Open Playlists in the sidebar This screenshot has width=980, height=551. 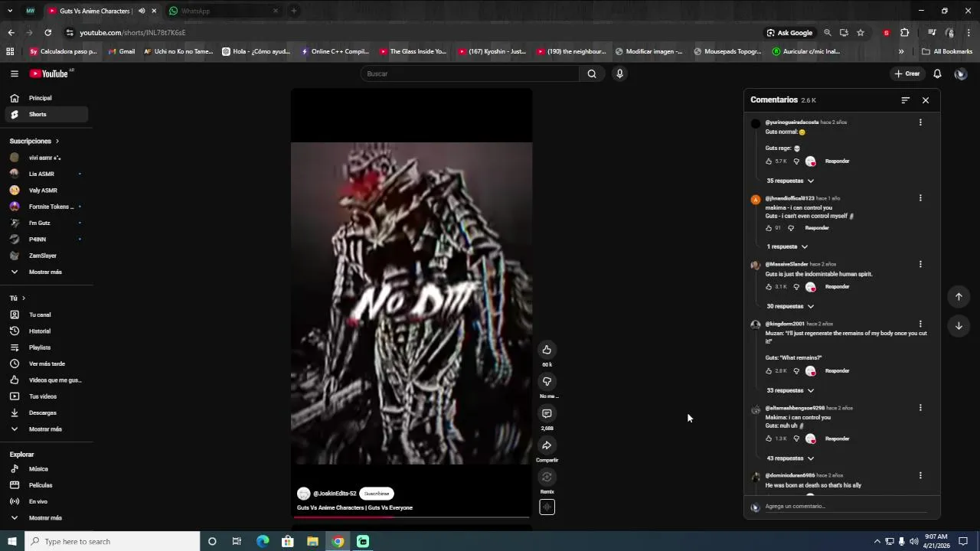(x=46, y=347)
